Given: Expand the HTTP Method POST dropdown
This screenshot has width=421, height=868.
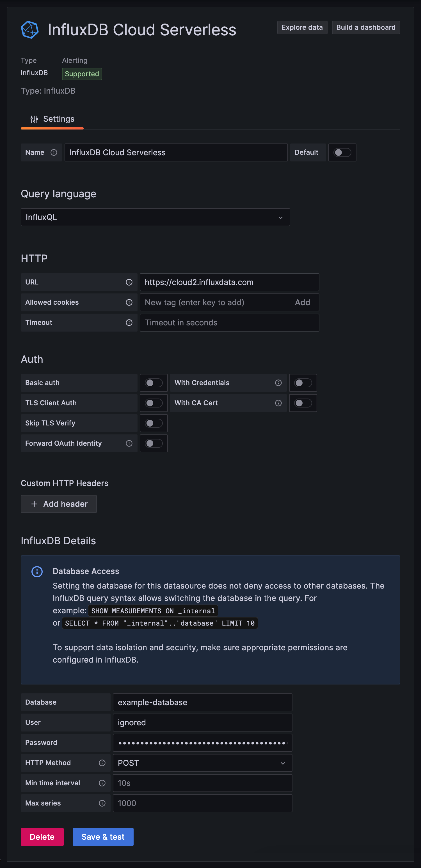Looking at the screenshot, I should click(202, 763).
